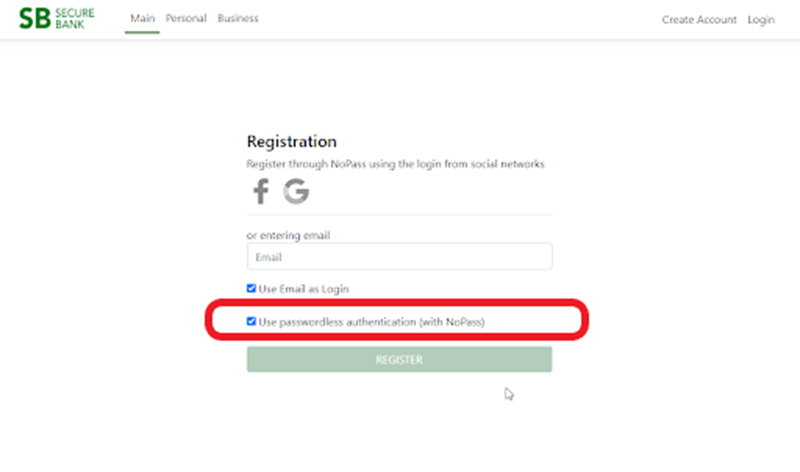Register using the Facebook icon

[260, 191]
